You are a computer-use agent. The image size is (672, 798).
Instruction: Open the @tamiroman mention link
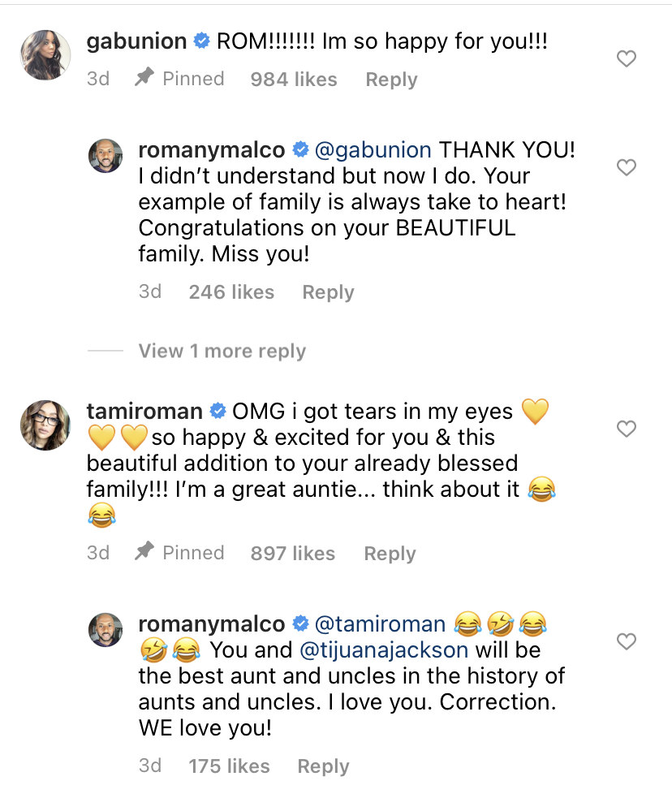[380, 624]
